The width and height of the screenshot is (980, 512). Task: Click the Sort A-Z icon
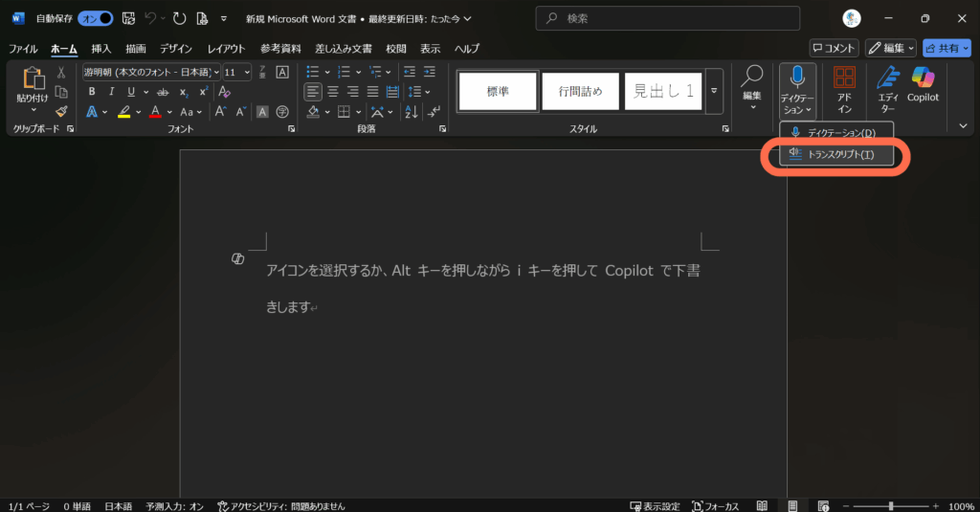(x=412, y=112)
